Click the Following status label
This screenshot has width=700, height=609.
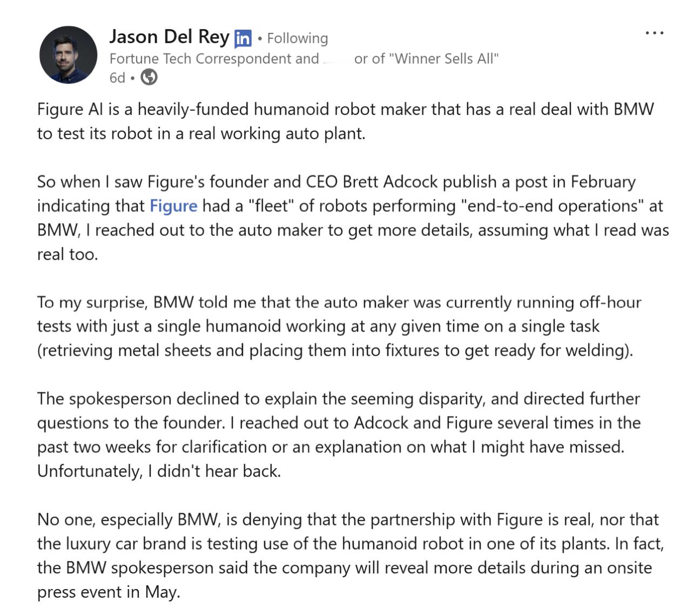[297, 38]
